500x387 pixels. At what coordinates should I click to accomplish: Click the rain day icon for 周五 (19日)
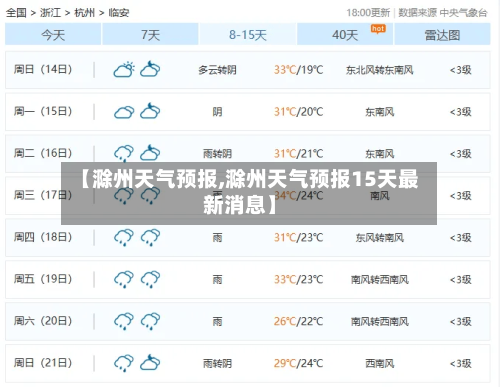[124, 279]
